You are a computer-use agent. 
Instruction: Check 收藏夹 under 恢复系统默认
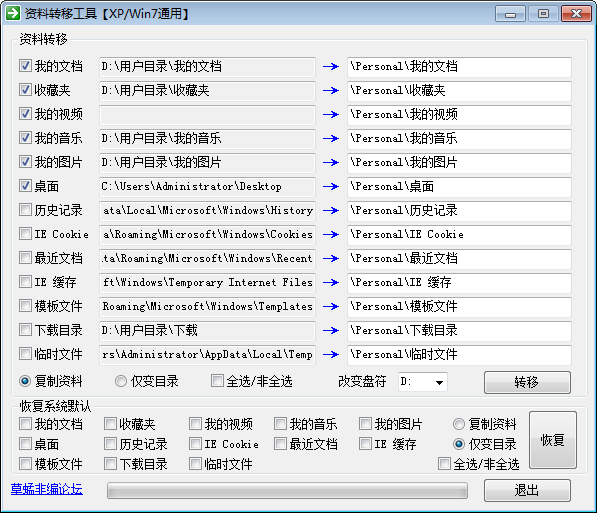coord(110,424)
